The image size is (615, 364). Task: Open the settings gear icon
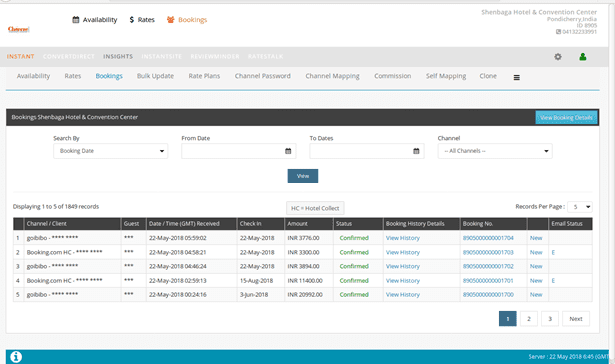(x=558, y=57)
